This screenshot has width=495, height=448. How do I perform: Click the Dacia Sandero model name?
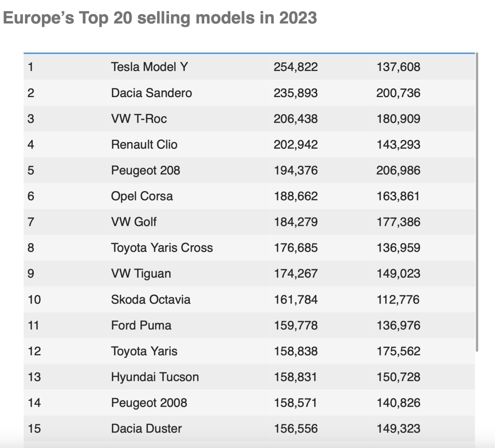click(x=151, y=93)
